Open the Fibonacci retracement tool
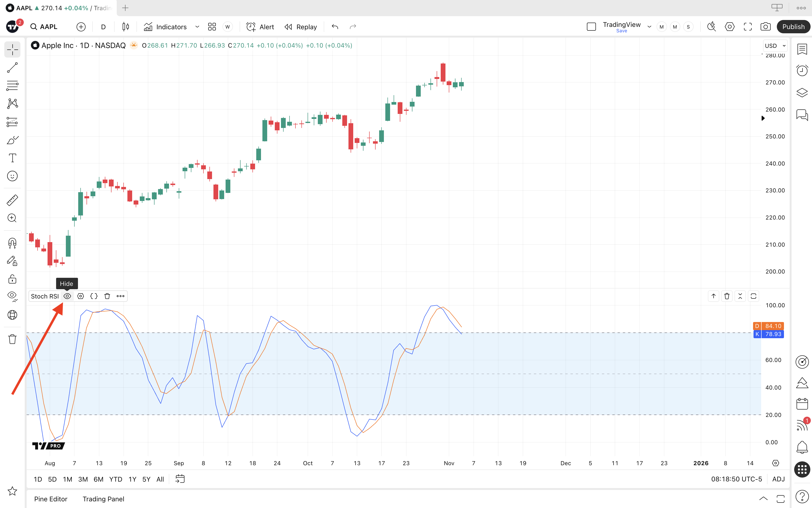 pos(12,86)
